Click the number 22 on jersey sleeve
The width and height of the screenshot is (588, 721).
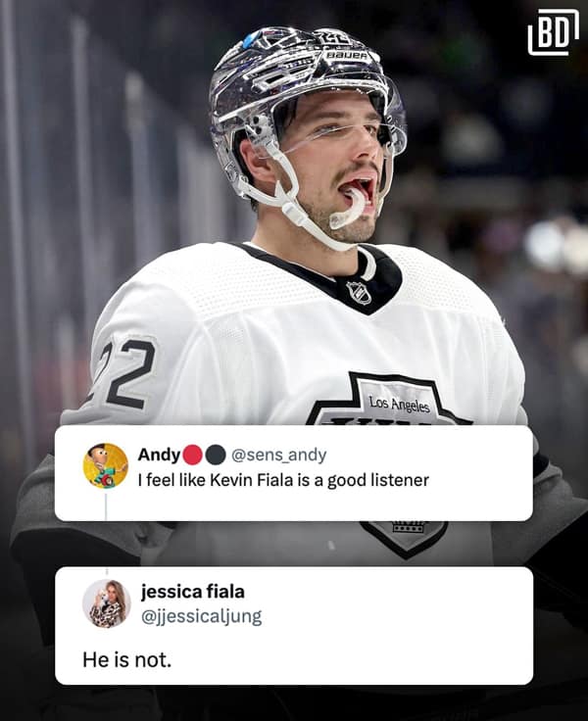tap(122, 374)
